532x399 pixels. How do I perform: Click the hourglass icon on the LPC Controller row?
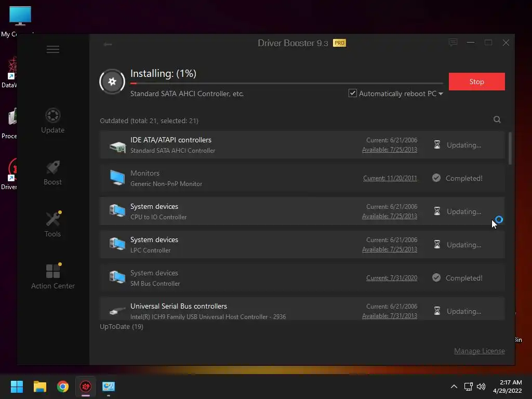[437, 245]
